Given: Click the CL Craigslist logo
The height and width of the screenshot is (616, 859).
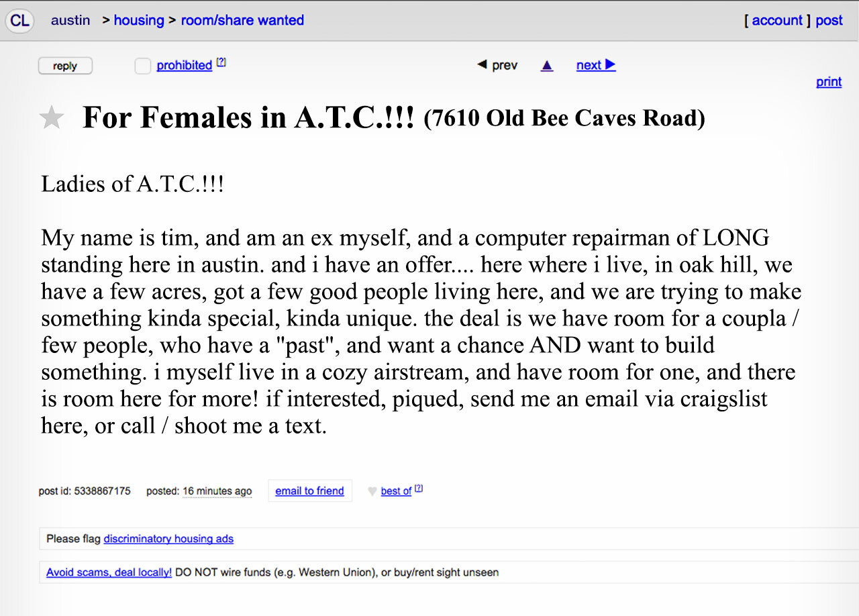Looking at the screenshot, I should click(x=19, y=20).
